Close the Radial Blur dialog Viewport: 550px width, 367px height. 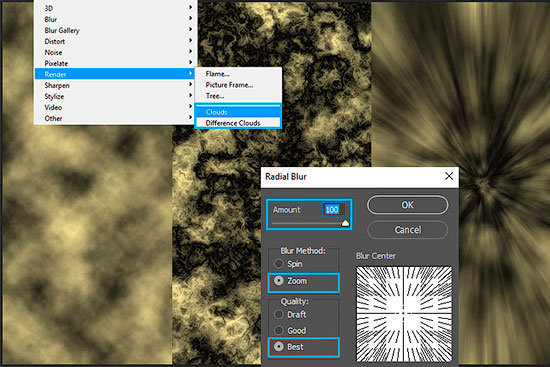(x=449, y=176)
